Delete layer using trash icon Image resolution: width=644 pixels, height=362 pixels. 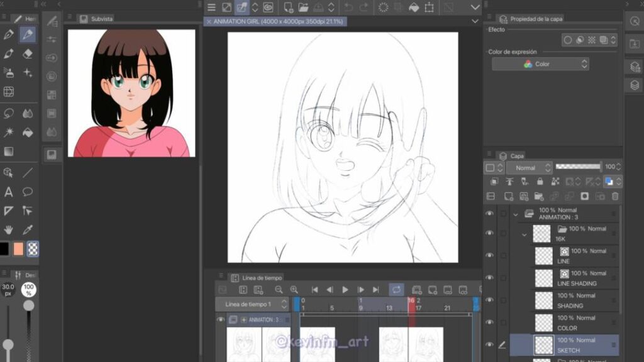pyautogui.click(x=615, y=196)
